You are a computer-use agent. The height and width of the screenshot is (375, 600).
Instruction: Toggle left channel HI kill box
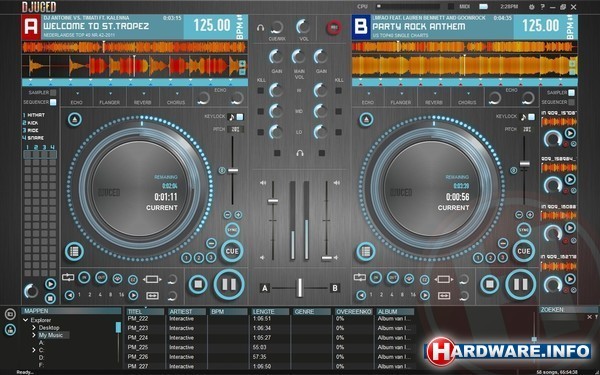tap(261, 91)
